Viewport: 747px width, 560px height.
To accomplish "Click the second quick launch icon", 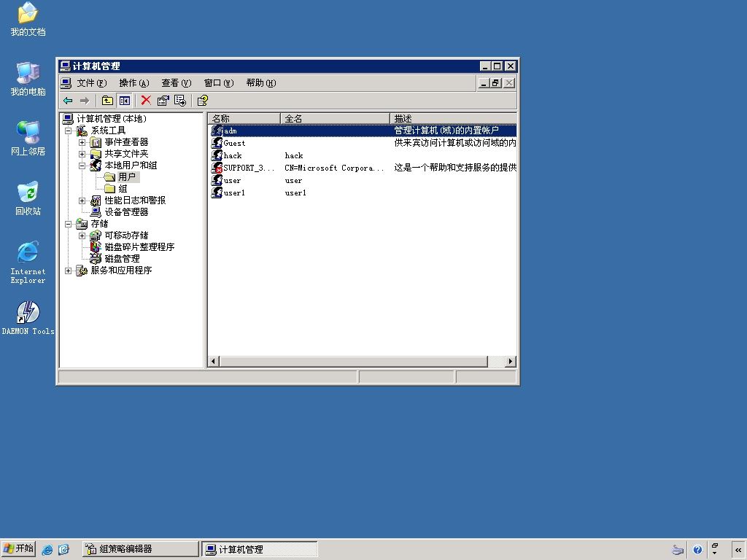I will pyautogui.click(x=64, y=550).
